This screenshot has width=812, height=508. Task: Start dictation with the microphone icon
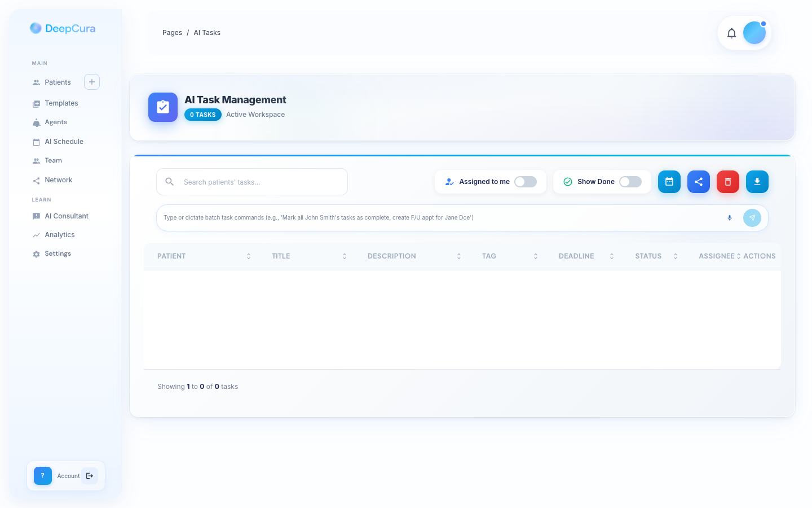[730, 218]
